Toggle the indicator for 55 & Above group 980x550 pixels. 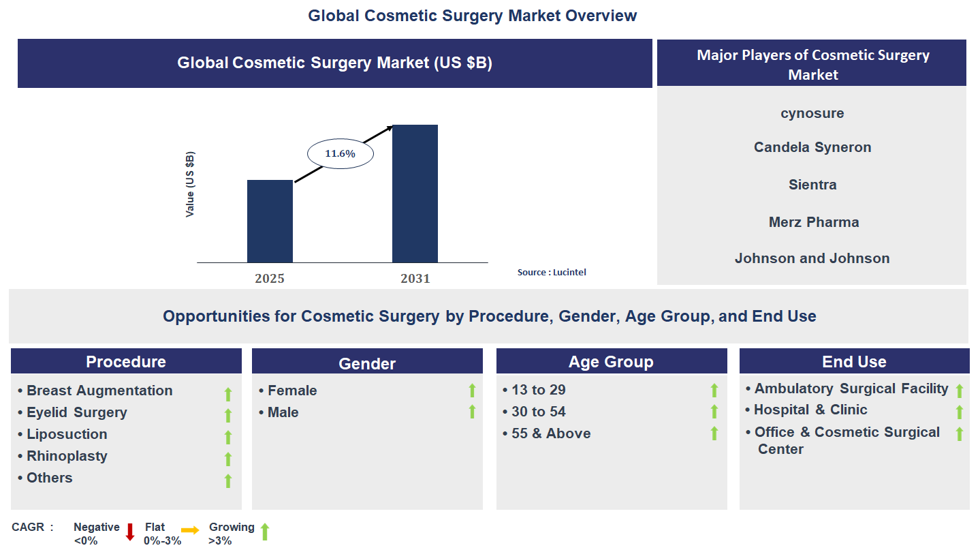(x=714, y=432)
